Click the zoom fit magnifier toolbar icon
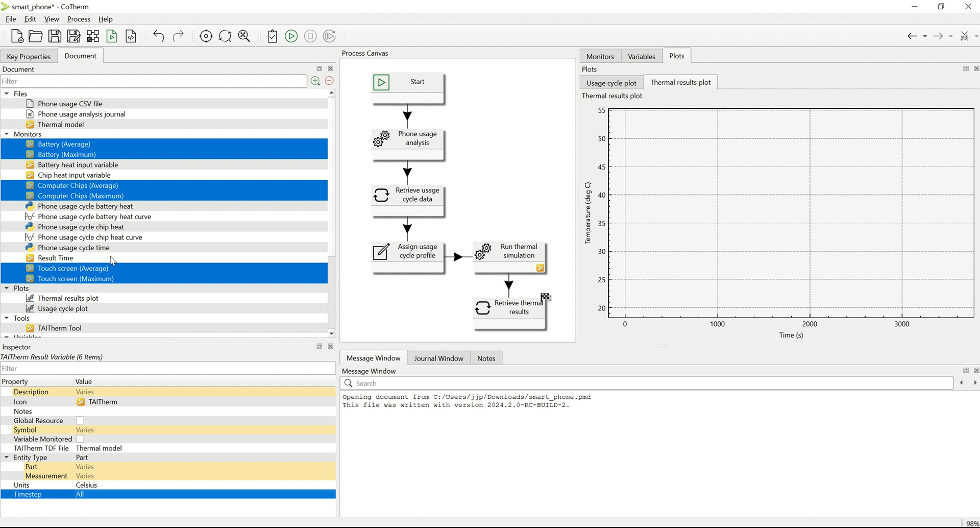The image size is (980, 528). click(244, 36)
